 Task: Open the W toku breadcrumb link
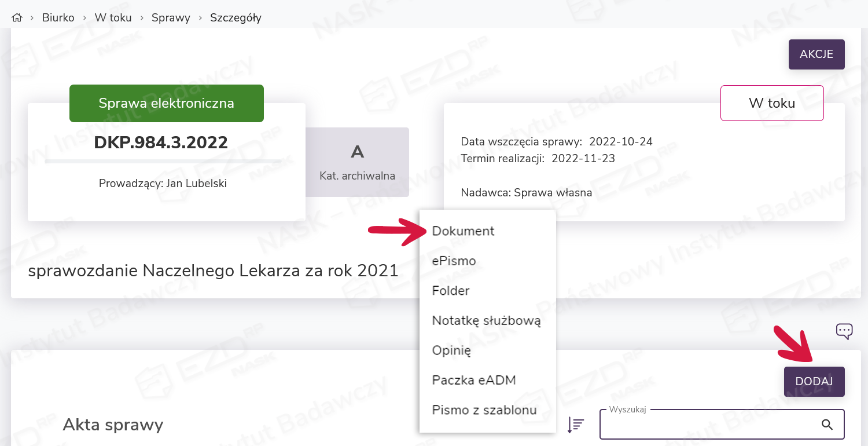point(113,18)
